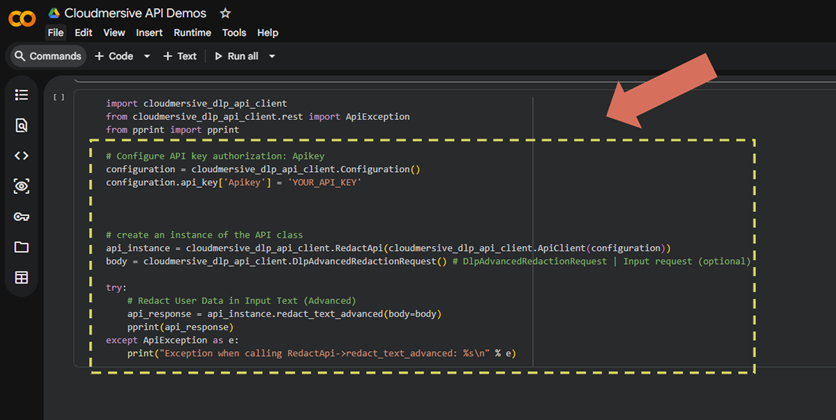Open the find and replace sidebar icon
Image resolution: width=836 pixels, height=420 pixels.
pos(21,125)
